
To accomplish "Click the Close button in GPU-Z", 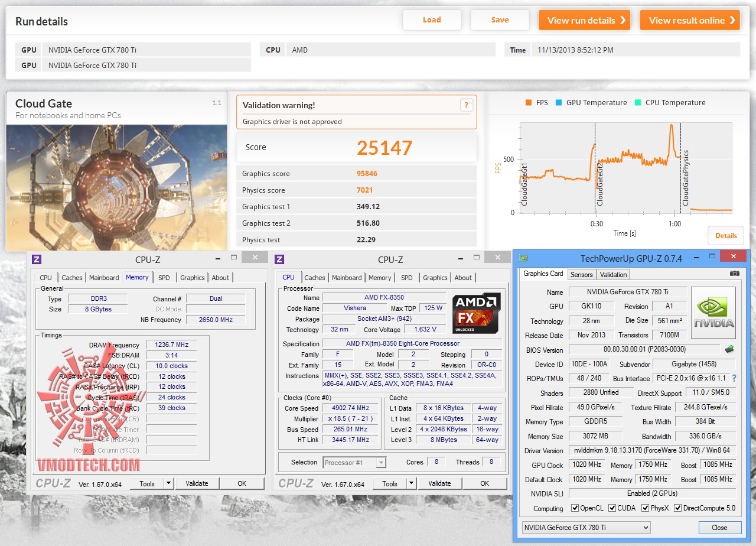I will tap(719, 527).
